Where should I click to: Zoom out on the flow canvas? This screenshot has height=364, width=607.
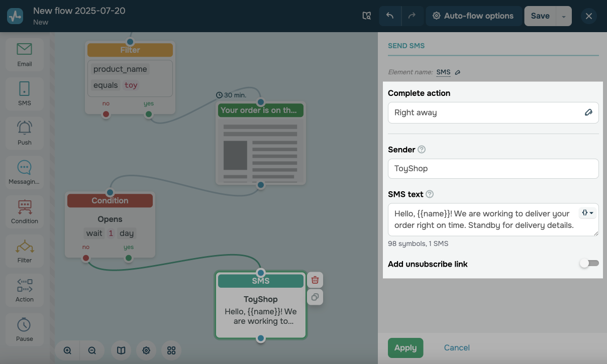[x=92, y=350]
